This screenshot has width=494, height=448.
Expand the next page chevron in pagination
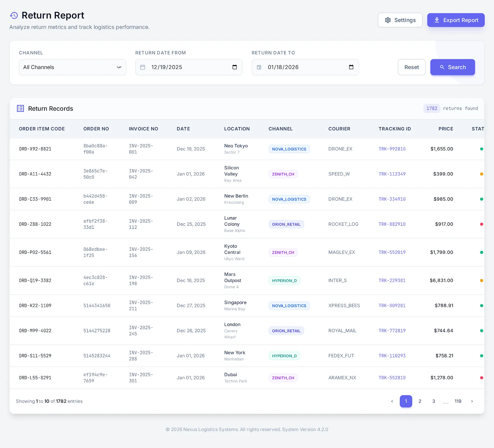click(x=472, y=401)
